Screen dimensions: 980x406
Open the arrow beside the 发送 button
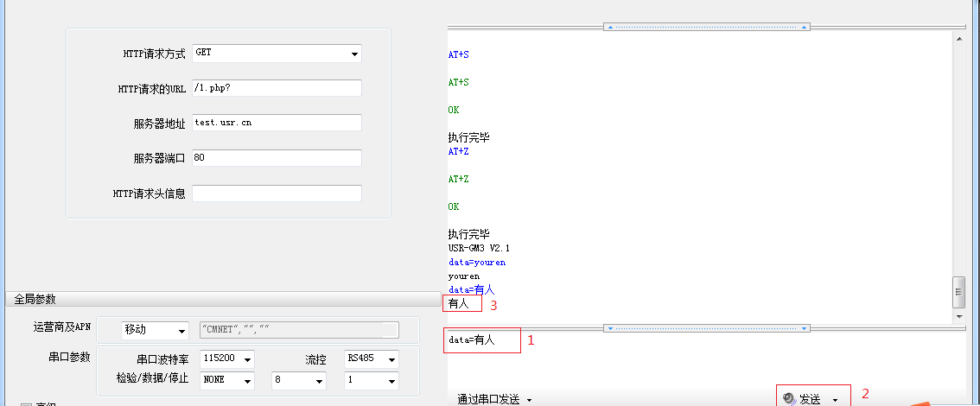point(835,400)
